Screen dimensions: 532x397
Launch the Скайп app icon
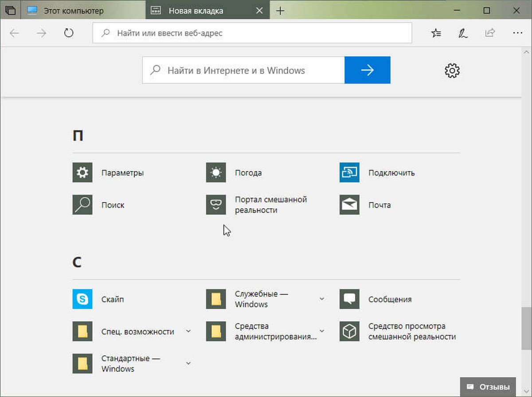tap(82, 299)
